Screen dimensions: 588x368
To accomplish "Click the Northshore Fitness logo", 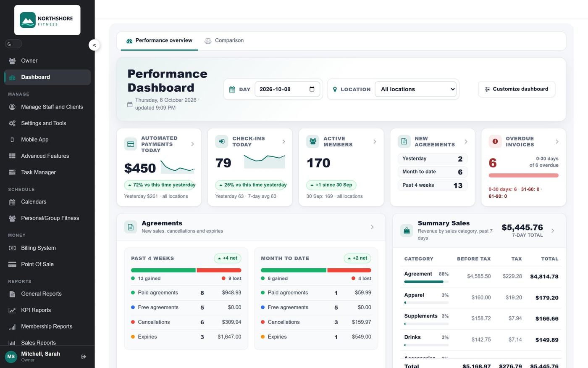I will point(47,20).
